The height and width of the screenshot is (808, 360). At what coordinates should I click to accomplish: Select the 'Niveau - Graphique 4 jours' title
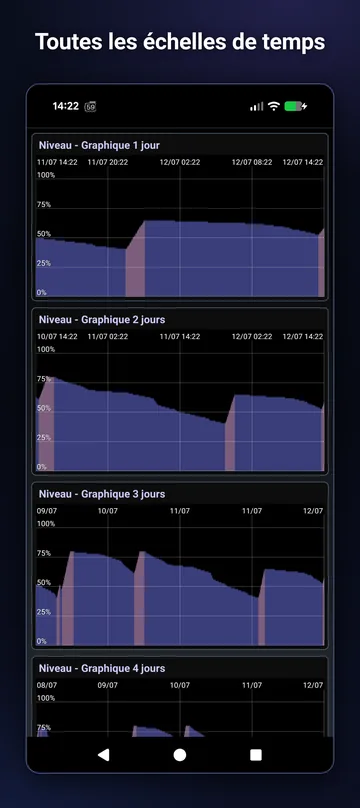(102, 668)
